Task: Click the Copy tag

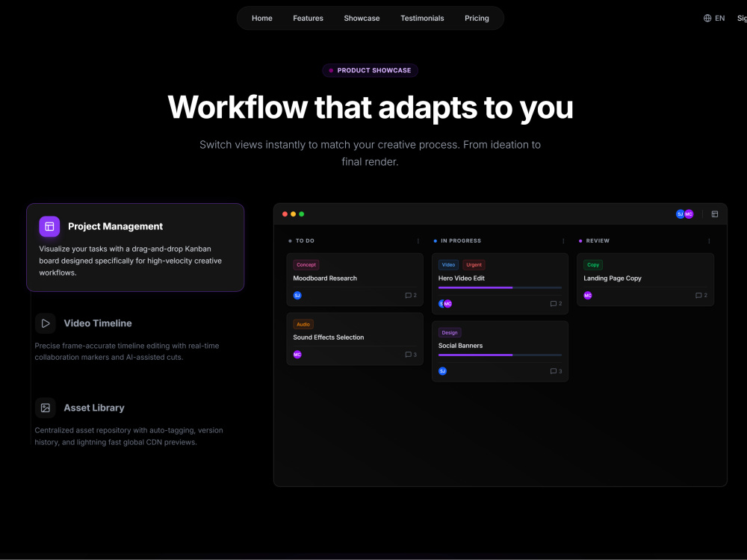Action: tap(593, 265)
